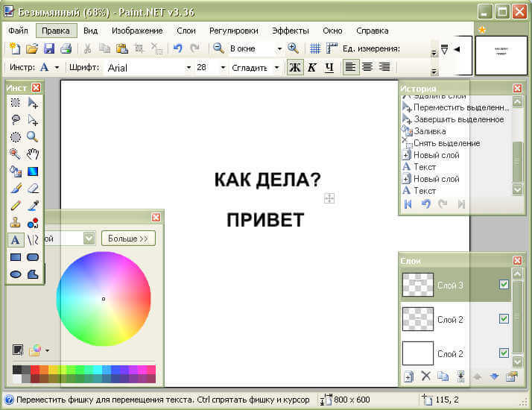Open the Файл menu

[18, 31]
